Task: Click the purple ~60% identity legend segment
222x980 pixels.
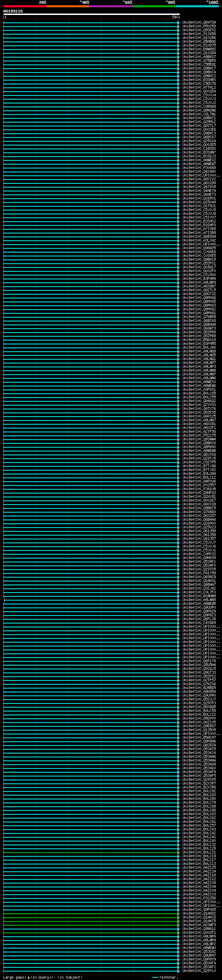Action: pyautogui.click(x=111, y=7)
